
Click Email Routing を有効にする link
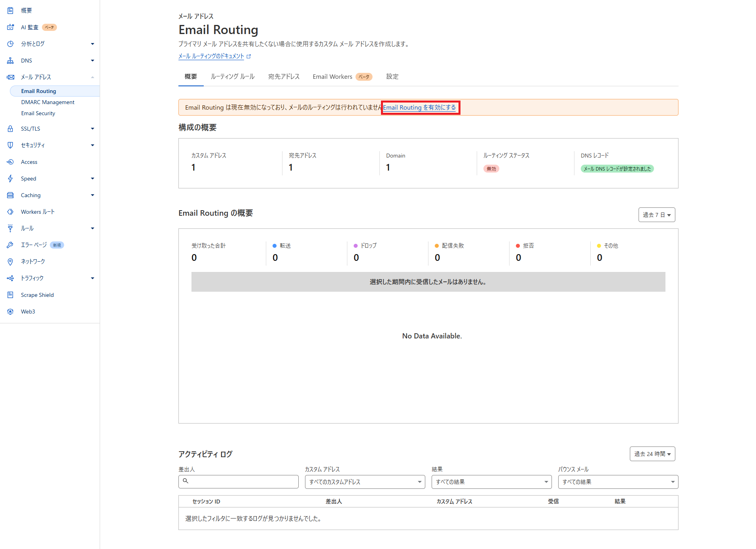click(x=419, y=108)
